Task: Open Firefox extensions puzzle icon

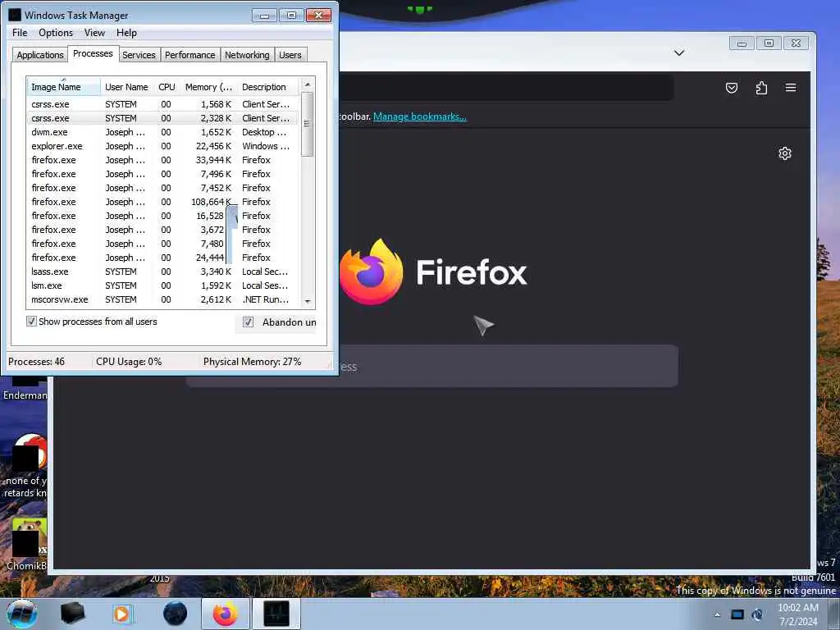Action: [761, 88]
